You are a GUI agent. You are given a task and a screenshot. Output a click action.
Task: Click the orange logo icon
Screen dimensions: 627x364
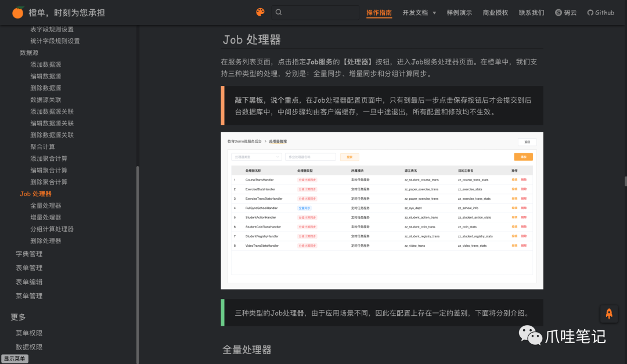17,12
